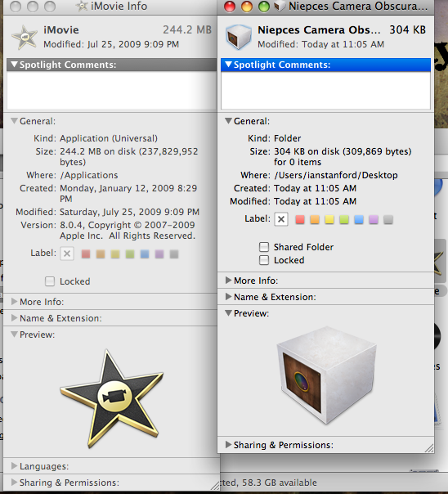448x494 pixels.
Task: Select red label in iMovie Info
Action: click(x=86, y=254)
